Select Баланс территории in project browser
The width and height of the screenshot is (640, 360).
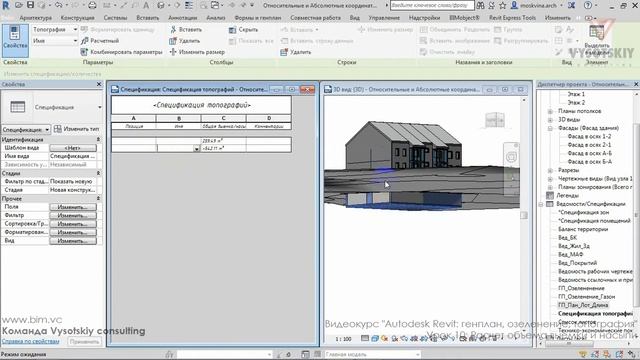click(583, 229)
